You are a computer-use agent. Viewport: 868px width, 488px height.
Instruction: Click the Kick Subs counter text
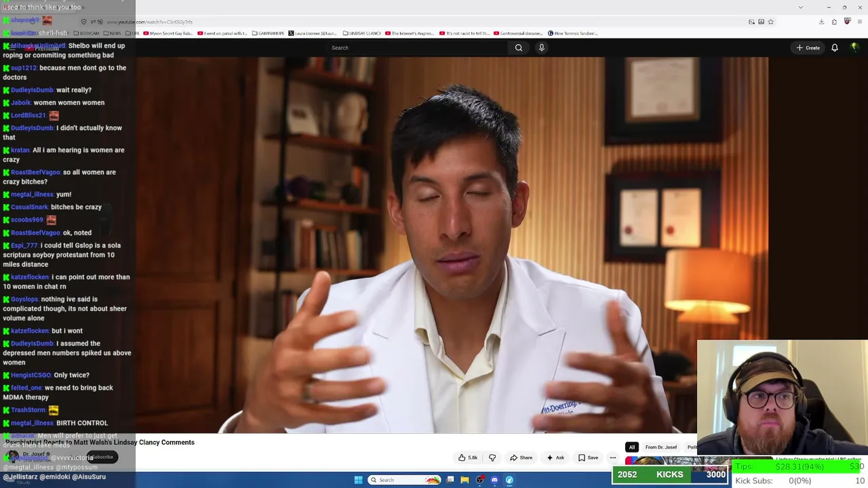coord(800,481)
